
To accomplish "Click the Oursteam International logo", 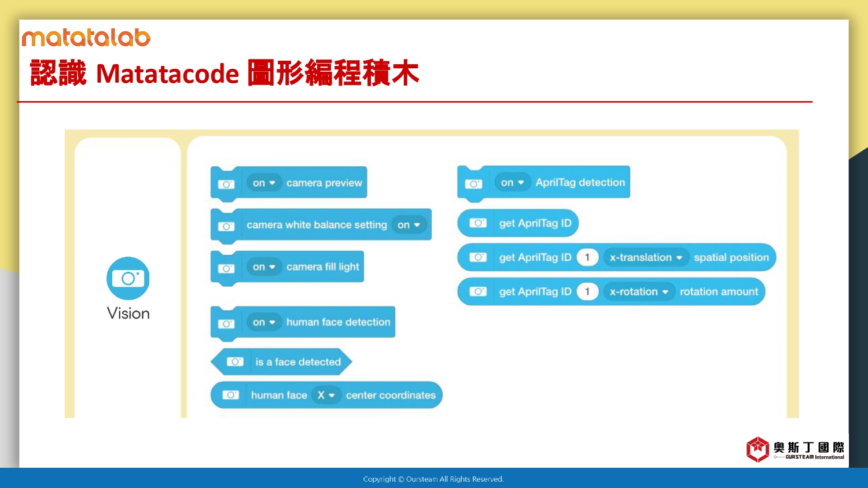I will pyautogui.click(x=795, y=449).
